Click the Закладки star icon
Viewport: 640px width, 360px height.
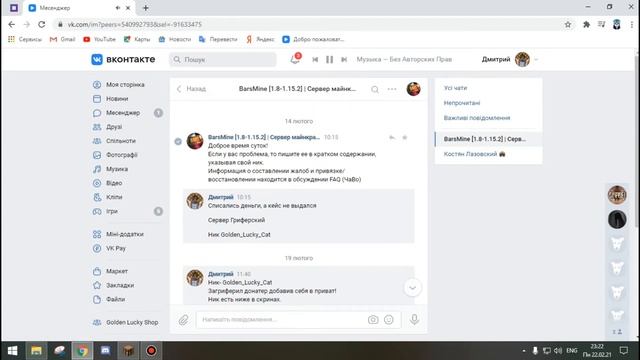click(x=97, y=285)
